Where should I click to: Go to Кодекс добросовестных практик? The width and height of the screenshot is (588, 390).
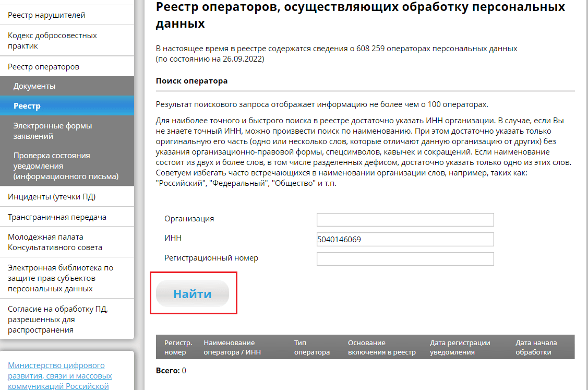pos(52,41)
